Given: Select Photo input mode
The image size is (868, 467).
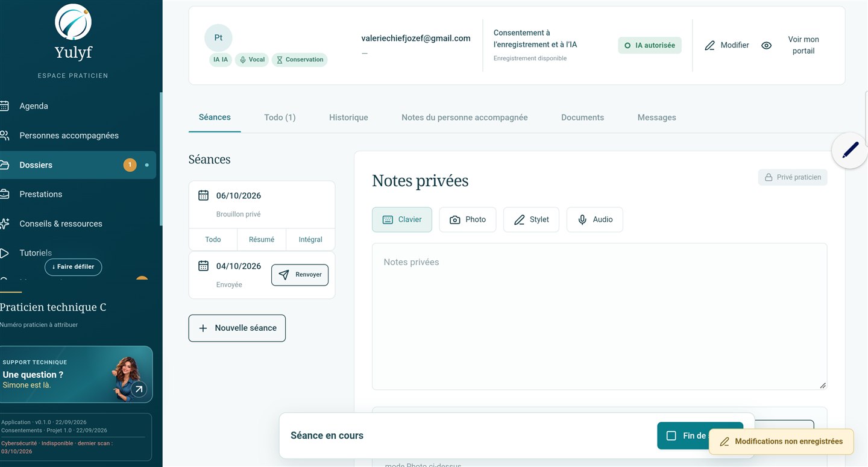Looking at the screenshot, I should (468, 220).
